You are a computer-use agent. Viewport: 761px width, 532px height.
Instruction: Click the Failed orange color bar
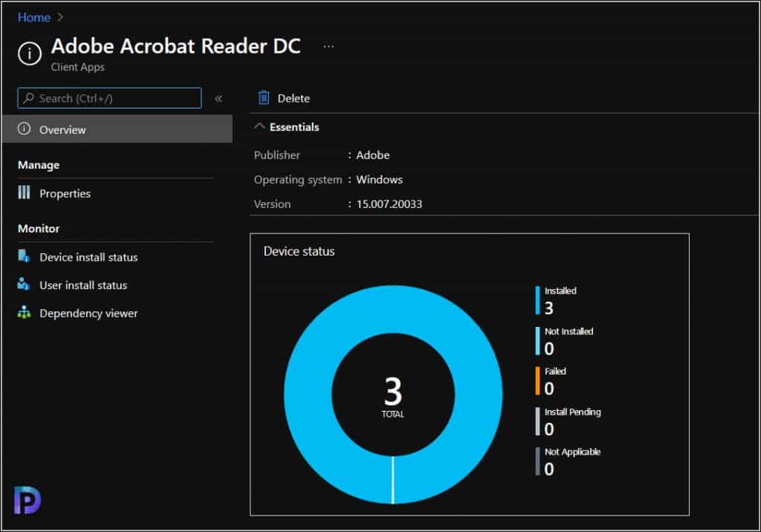click(x=537, y=381)
